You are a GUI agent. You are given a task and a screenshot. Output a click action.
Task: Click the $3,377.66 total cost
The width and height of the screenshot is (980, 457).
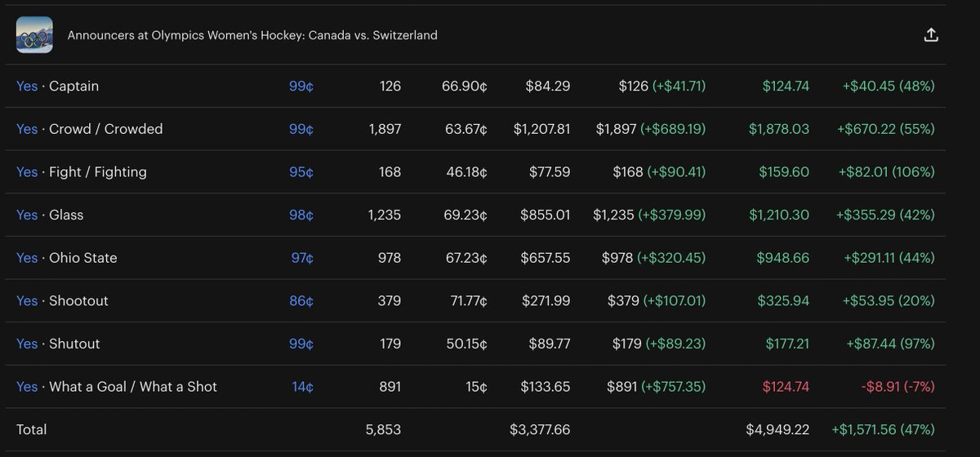click(x=540, y=429)
